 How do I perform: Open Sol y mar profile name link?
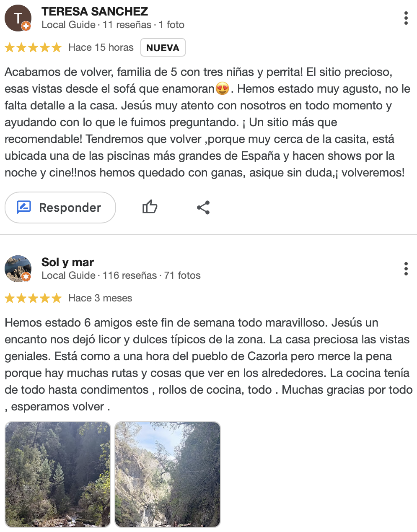pyautogui.click(x=67, y=262)
